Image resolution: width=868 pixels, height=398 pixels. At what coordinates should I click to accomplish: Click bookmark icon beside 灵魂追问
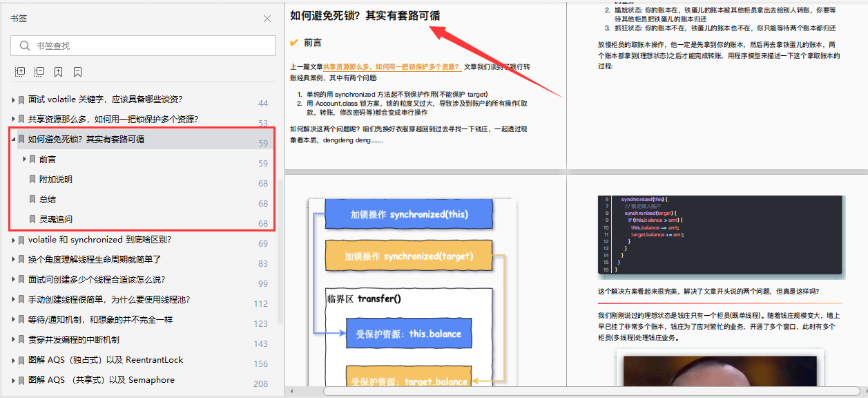point(32,219)
